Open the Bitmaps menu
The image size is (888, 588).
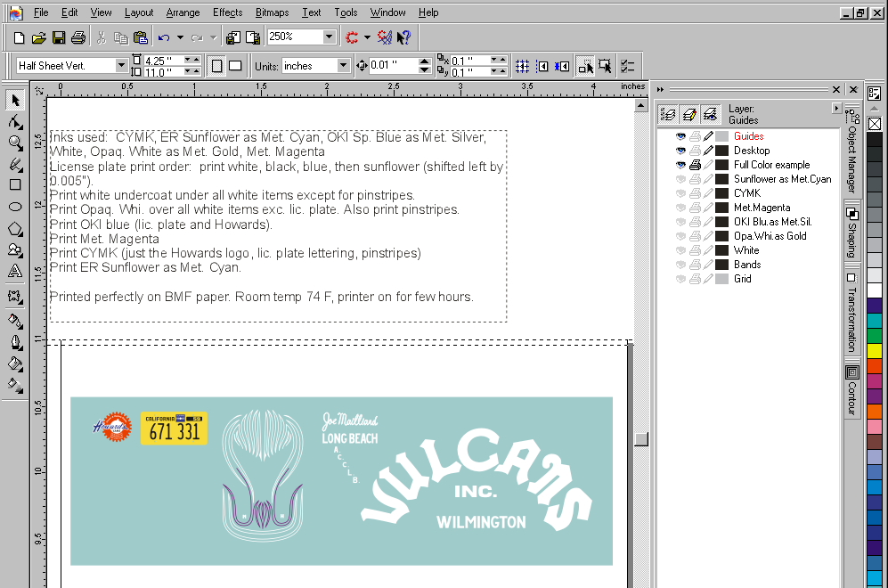coord(272,12)
